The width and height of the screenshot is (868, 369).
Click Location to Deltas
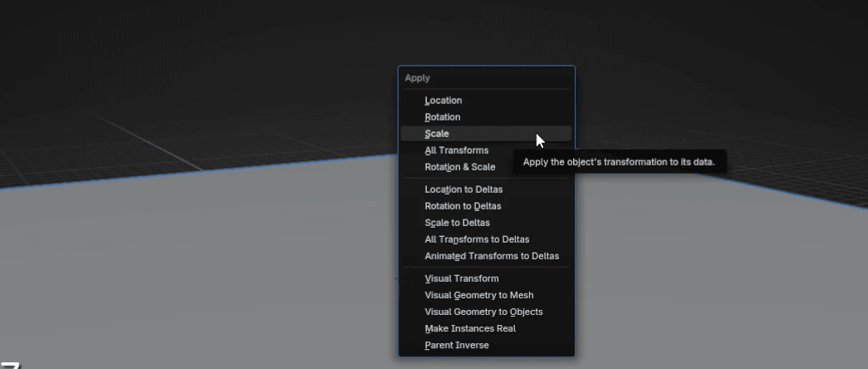[463, 189]
